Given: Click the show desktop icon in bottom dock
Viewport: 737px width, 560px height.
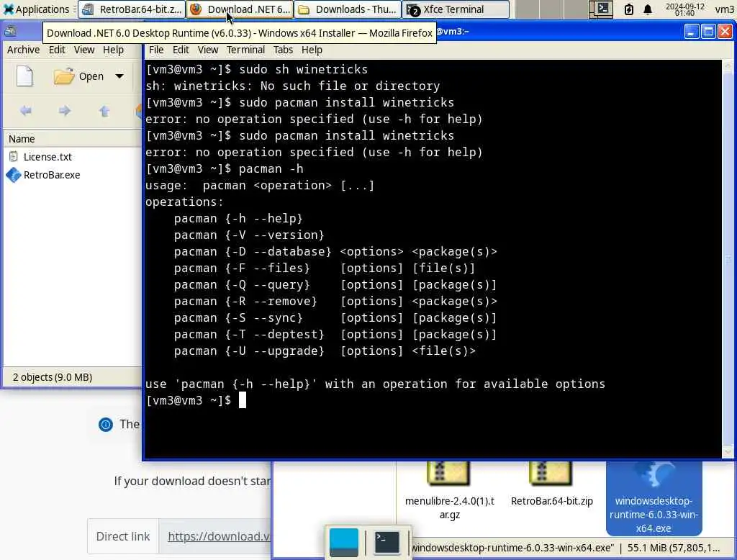Looking at the screenshot, I should tap(343, 542).
